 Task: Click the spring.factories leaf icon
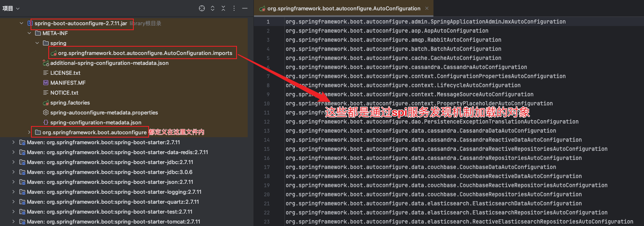point(46,103)
